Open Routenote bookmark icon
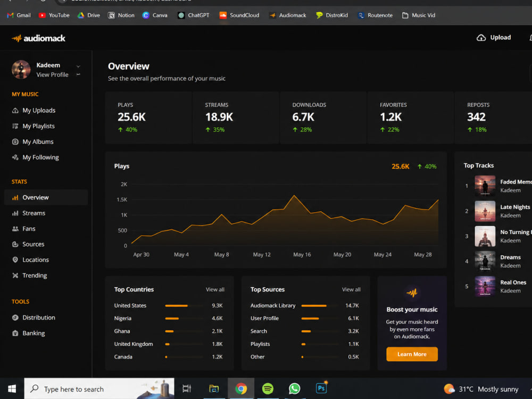The image size is (532, 399). point(361,15)
